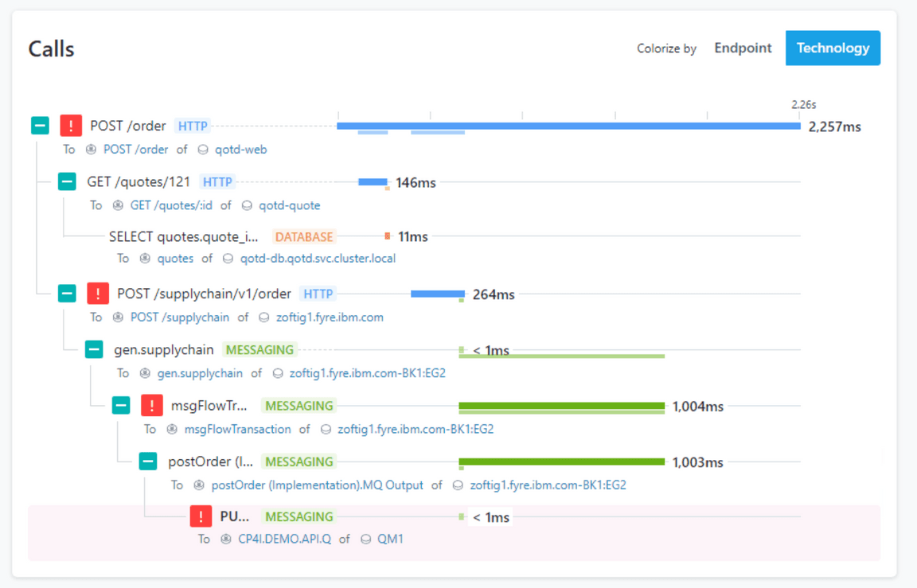Click the 2,257ms timeline bar for POST /order
This screenshot has height=588, width=917.
pos(568,125)
